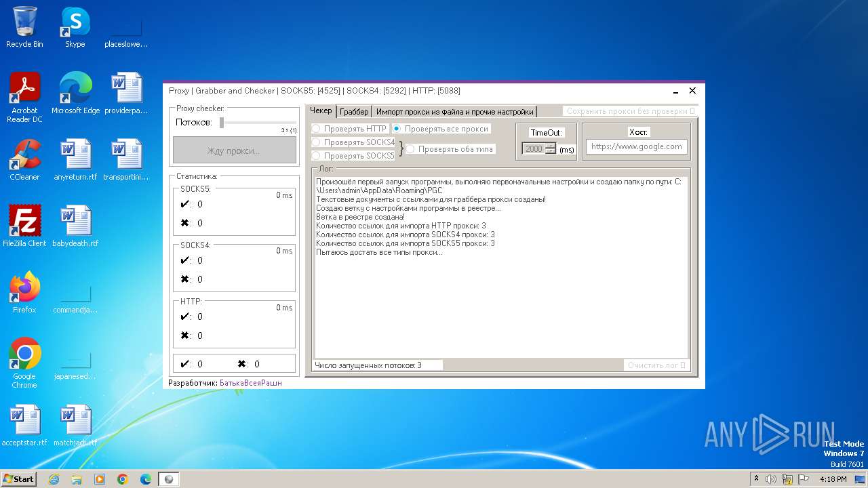Close the Proxy Grabber window
Screen dimensions: 868x488
692,91
